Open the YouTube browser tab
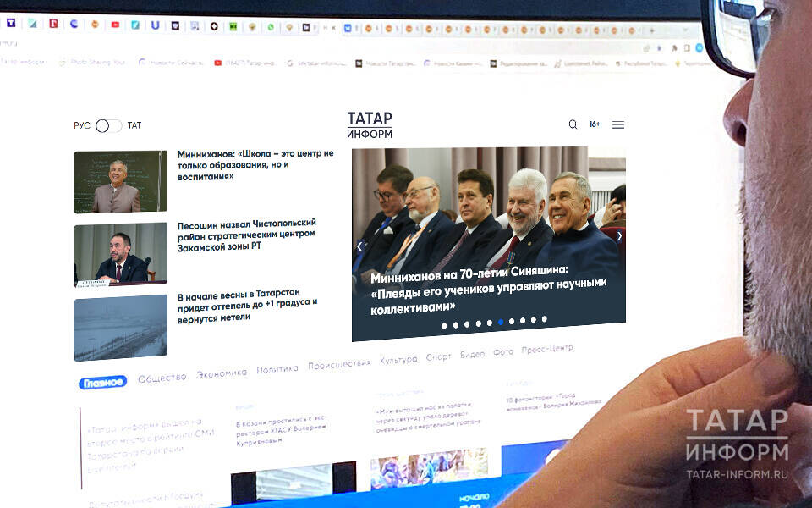This screenshot has height=508, width=812. [x=115, y=25]
